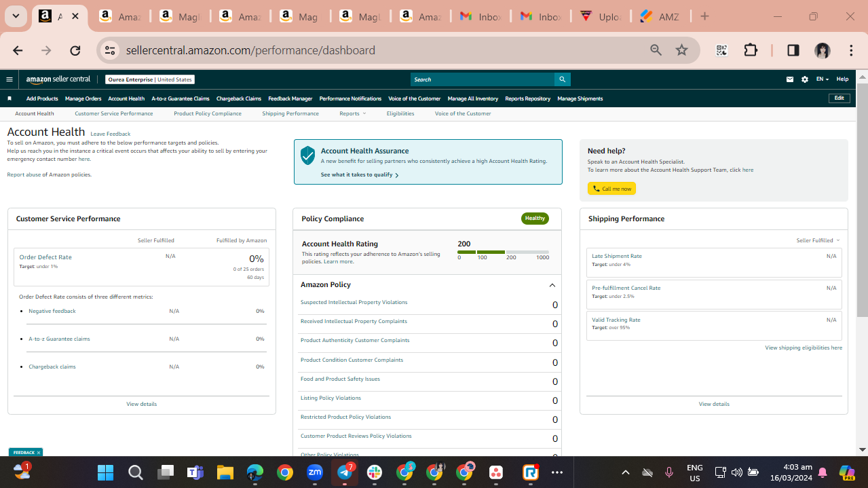The image size is (868, 488).
Task: Collapse the Amazon Policy section chevron
Action: click(x=552, y=285)
